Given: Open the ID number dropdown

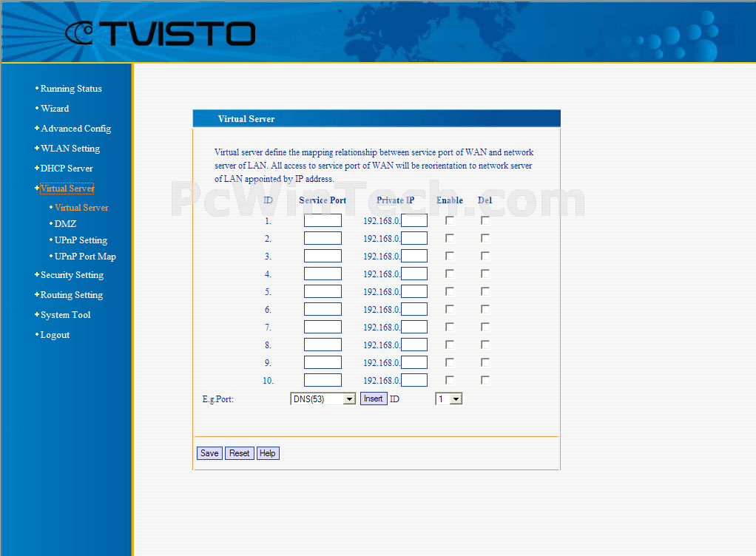Looking at the screenshot, I should (449, 399).
